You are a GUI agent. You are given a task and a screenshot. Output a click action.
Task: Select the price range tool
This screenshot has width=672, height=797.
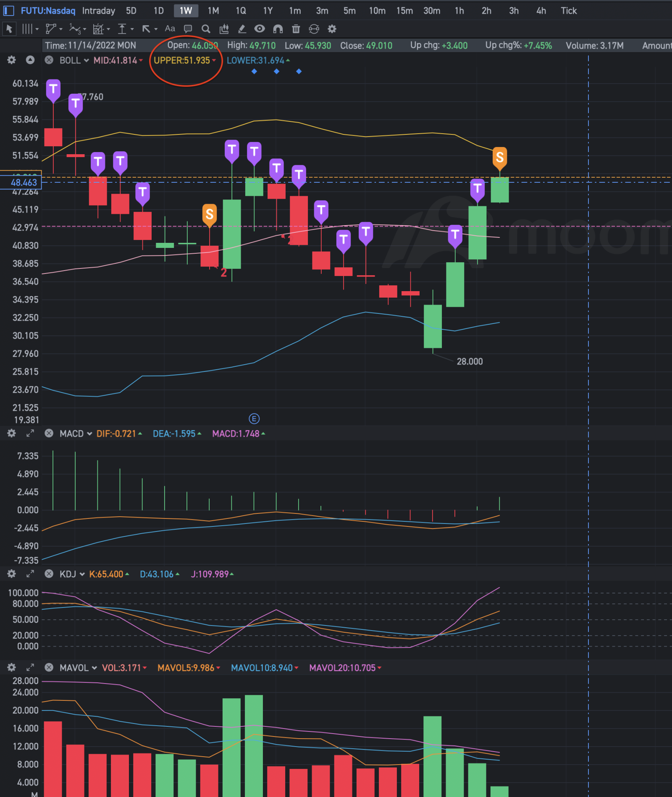(x=122, y=29)
